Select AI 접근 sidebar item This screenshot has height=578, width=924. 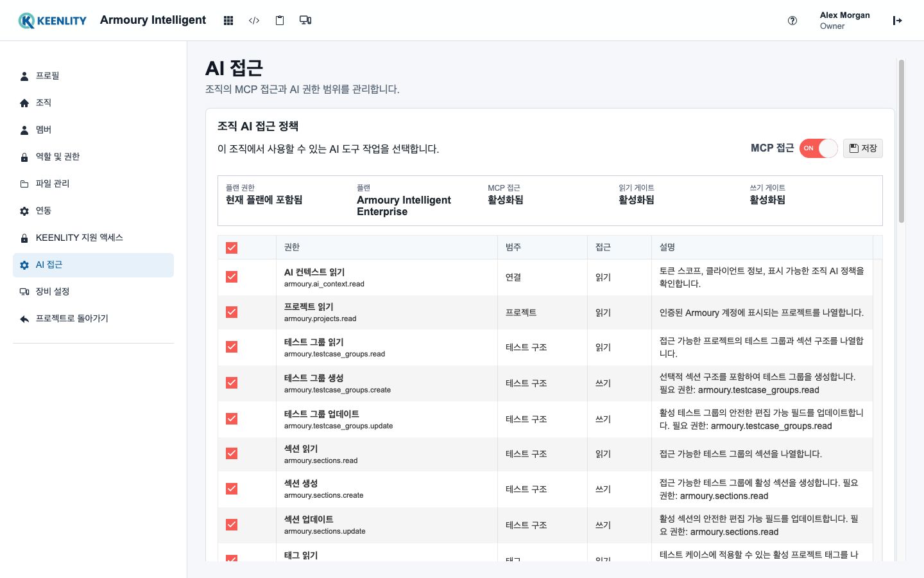click(93, 265)
